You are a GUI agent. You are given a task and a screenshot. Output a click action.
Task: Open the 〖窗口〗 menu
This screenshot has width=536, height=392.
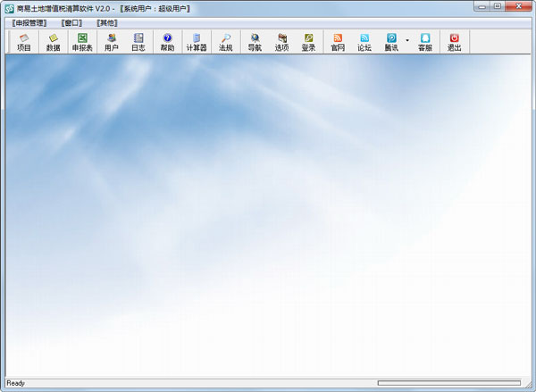(x=72, y=22)
